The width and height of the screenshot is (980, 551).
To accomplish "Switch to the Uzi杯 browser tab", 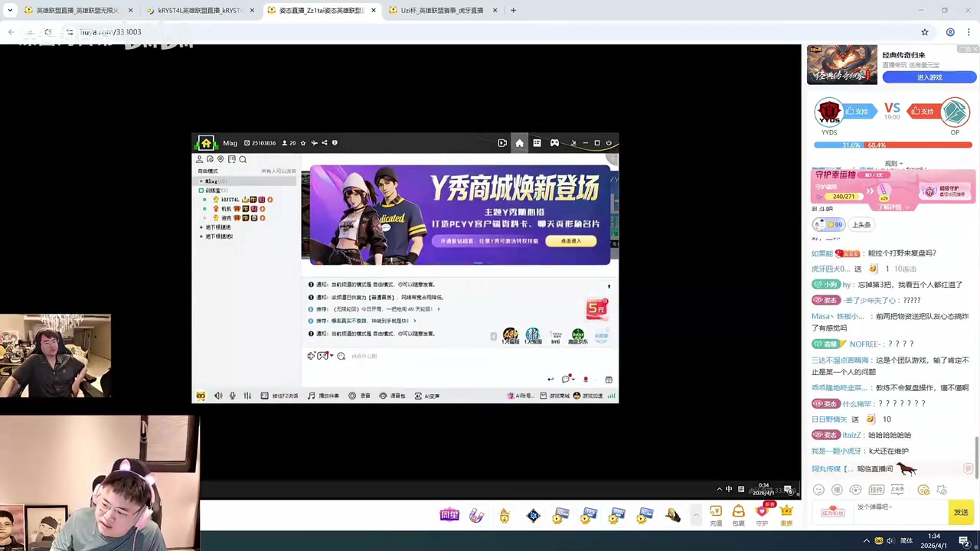I will (443, 10).
